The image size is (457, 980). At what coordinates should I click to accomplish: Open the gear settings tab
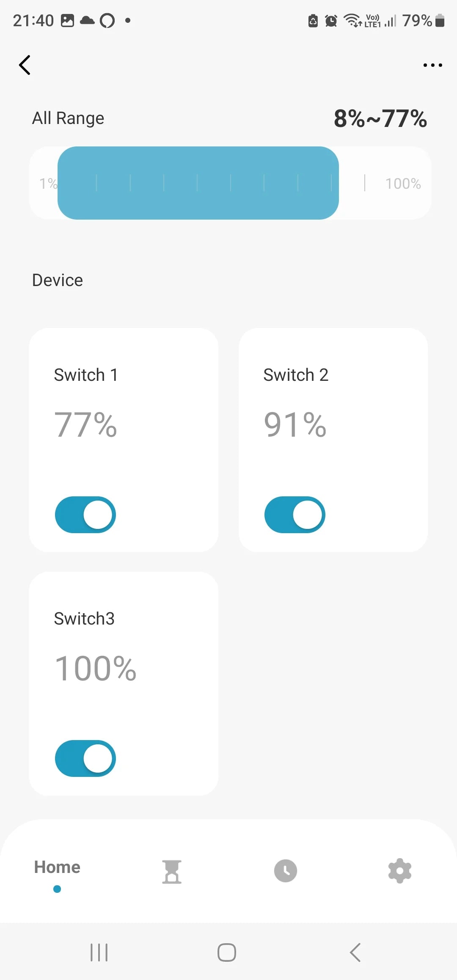(399, 871)
